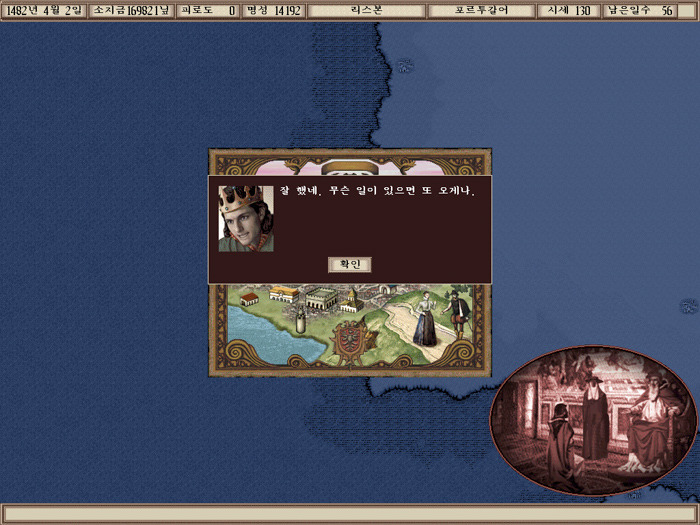Click the woman in the blue dress
This screenshot has height=525, width=700.
[425, 319]
